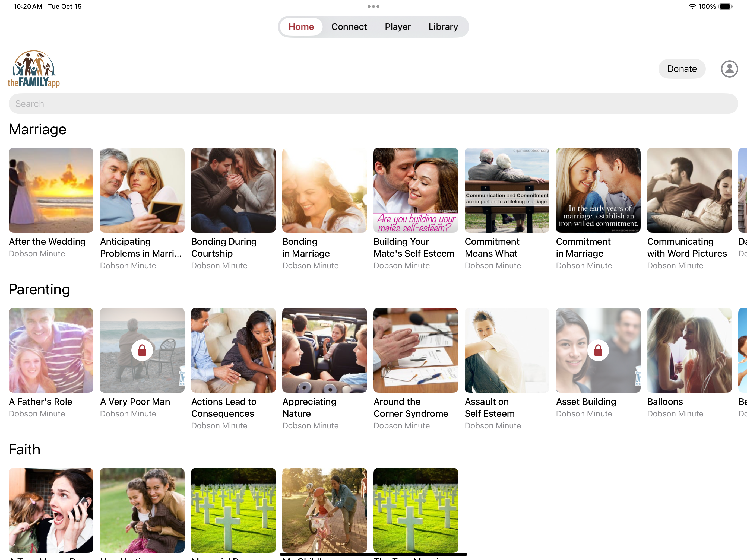Switch to the Connect tab
Viewport: 747px width, 560px height.
349,27
